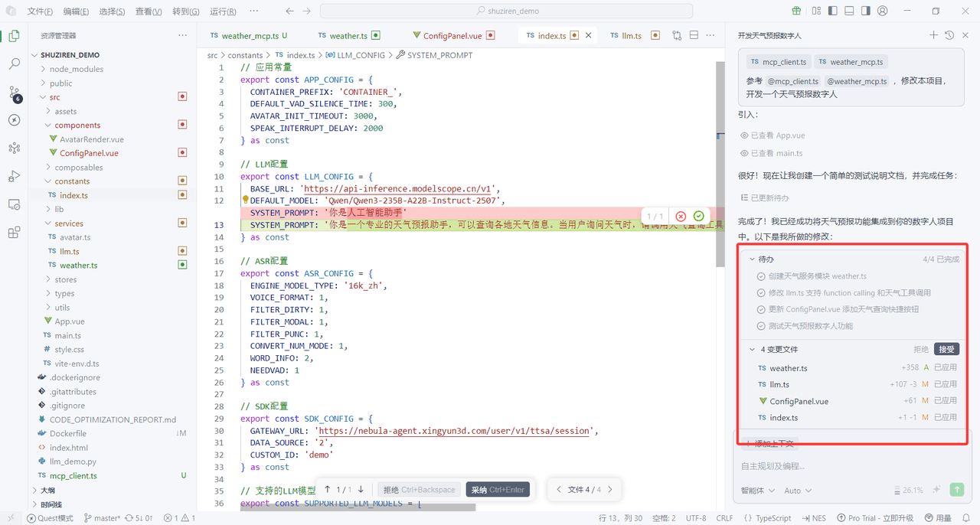980x525 pixels.
Task: Go forward with the navigation arrow
Action: 306,11
